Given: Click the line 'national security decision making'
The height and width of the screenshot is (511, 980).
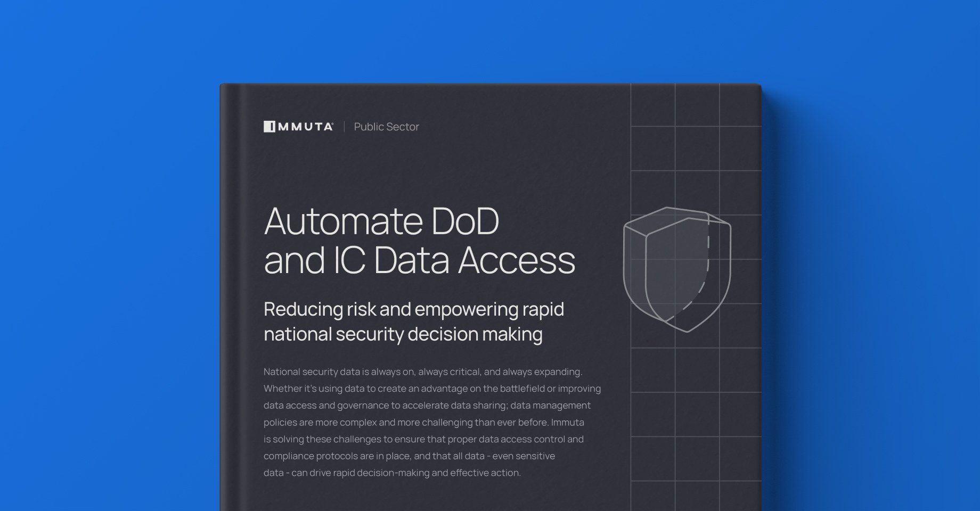Looking at the screenshot, I should (403, 334).
